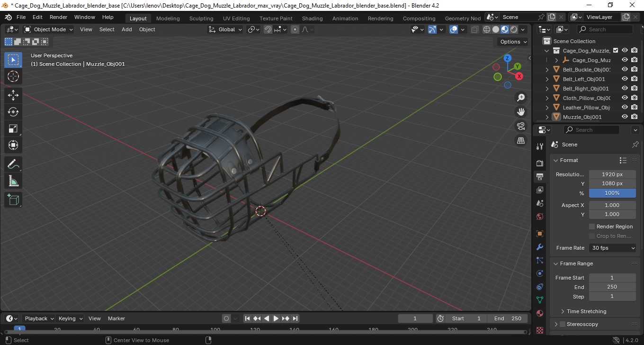Open the Object properties tab
This screenshot has height=345, width=644.
click(540, 234)
